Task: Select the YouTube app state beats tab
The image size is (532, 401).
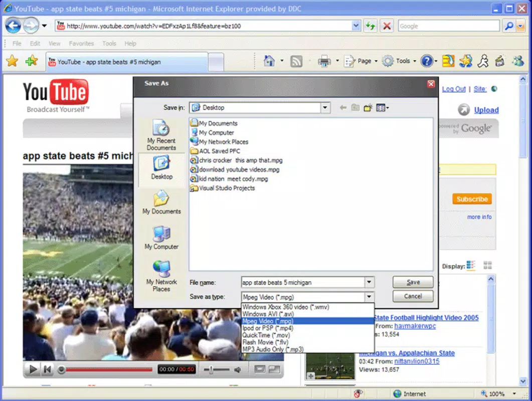Action: (127, 62)
